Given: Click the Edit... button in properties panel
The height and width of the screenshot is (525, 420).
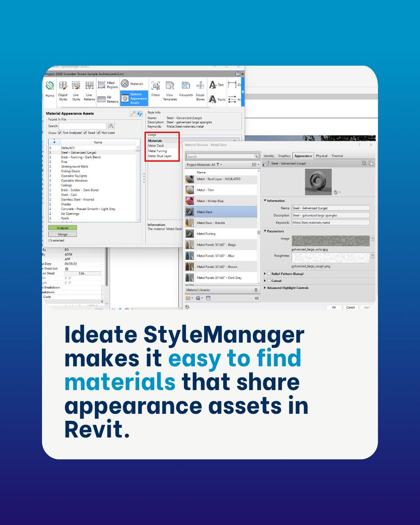Looking at the screenshot, I should (x=83, y=273).
